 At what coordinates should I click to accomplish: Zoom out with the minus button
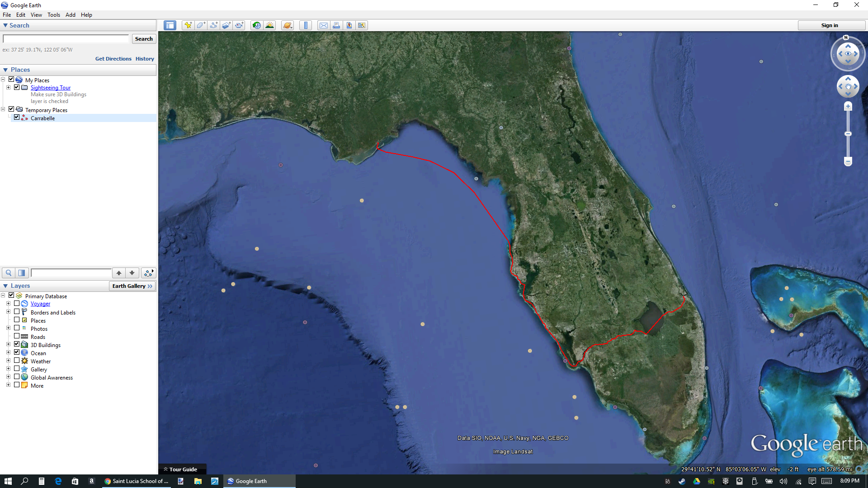tap(848, 161)
